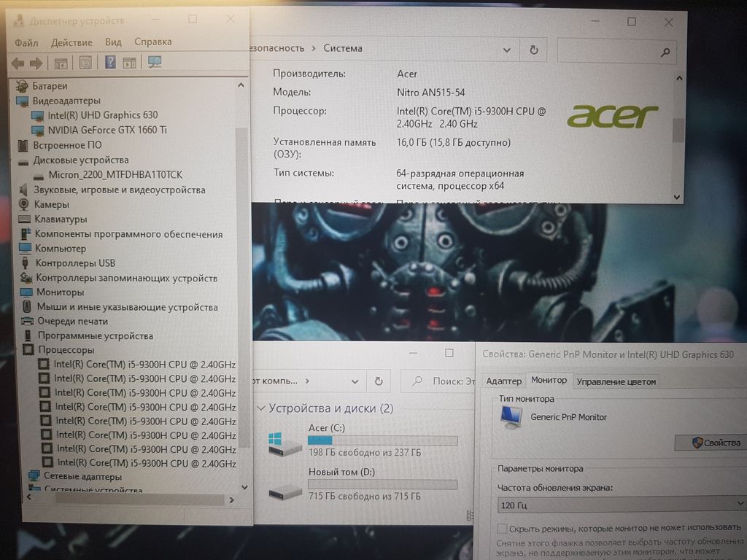Refresh the This PC explorer window
Viewport: 747px width, 560px height.
378,381
